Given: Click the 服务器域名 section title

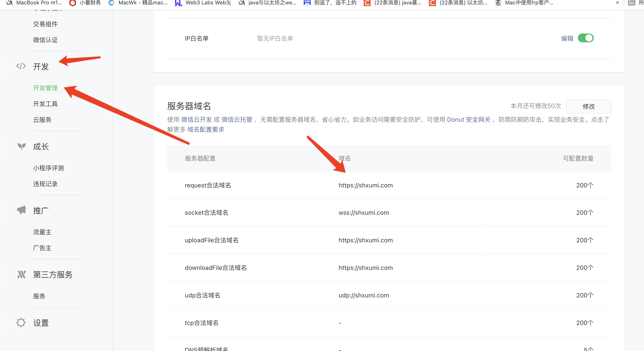Looking at the screenshot, I should [189, 106].
